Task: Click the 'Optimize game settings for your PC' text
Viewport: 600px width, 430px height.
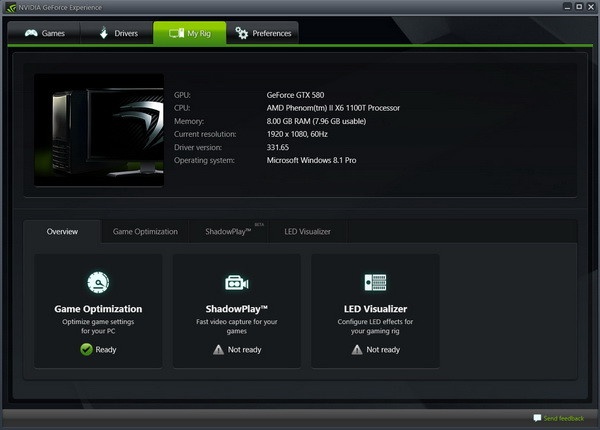Action: click(98, 326)
